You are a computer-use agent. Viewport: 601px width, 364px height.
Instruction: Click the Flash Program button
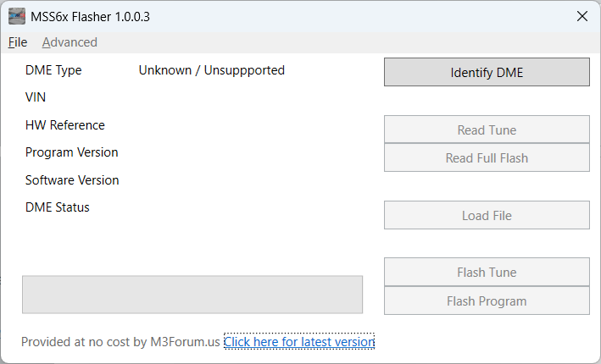pos(487,301)
